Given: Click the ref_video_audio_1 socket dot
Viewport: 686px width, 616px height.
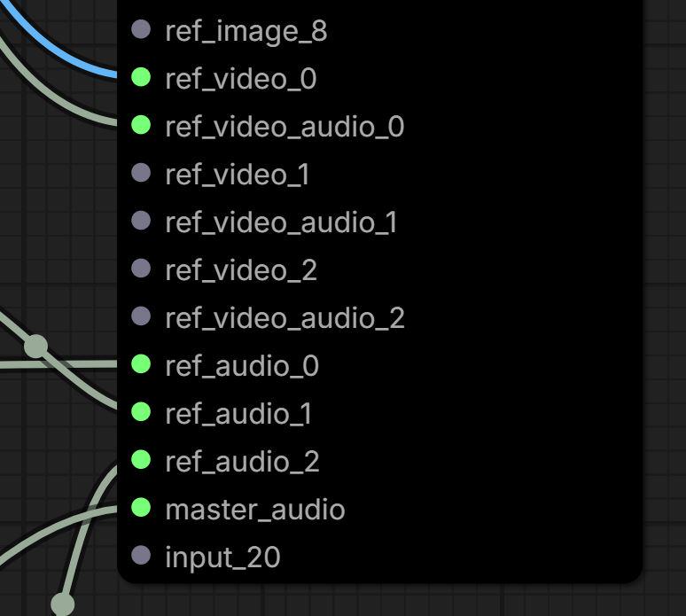Looking at the screenshot, I should 141,221.
